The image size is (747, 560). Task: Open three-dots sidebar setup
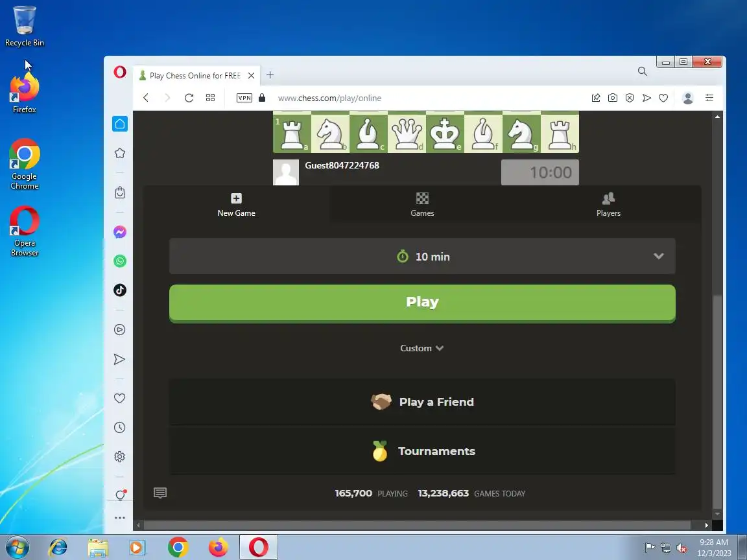tap(120, 518)
